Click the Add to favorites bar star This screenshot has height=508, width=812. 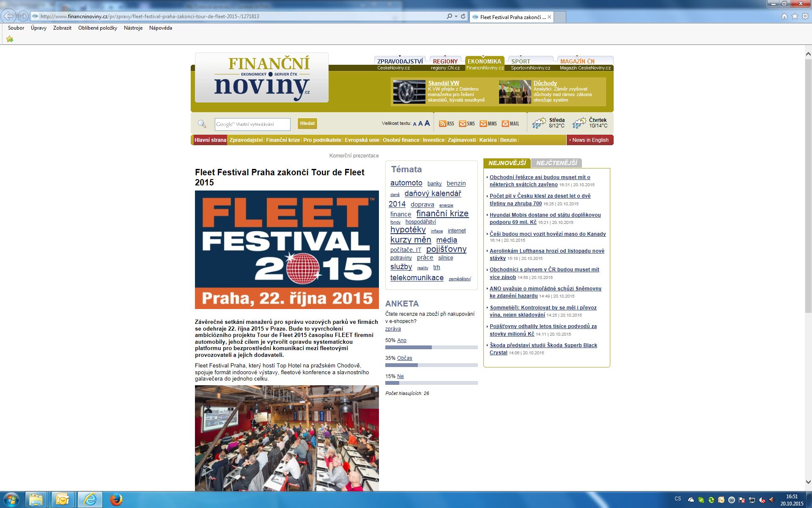10,39
